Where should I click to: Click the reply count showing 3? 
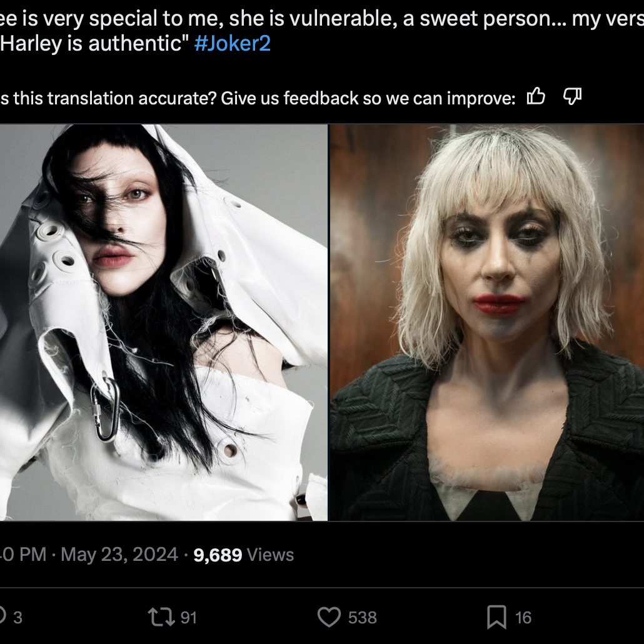[x=18, y=618]
